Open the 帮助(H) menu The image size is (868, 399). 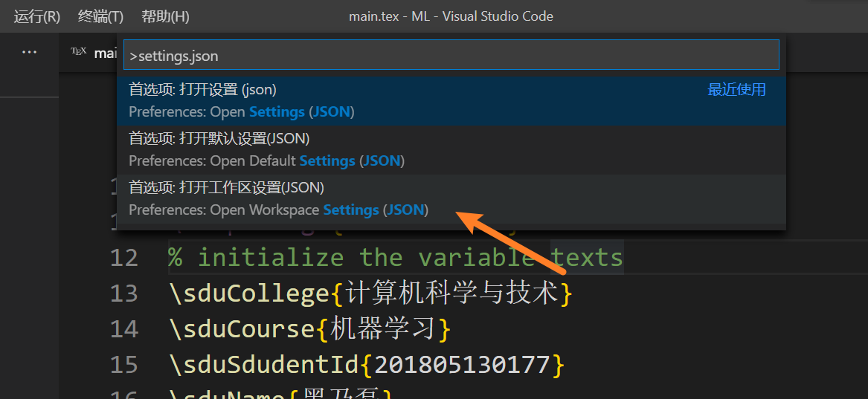[165, 16]
